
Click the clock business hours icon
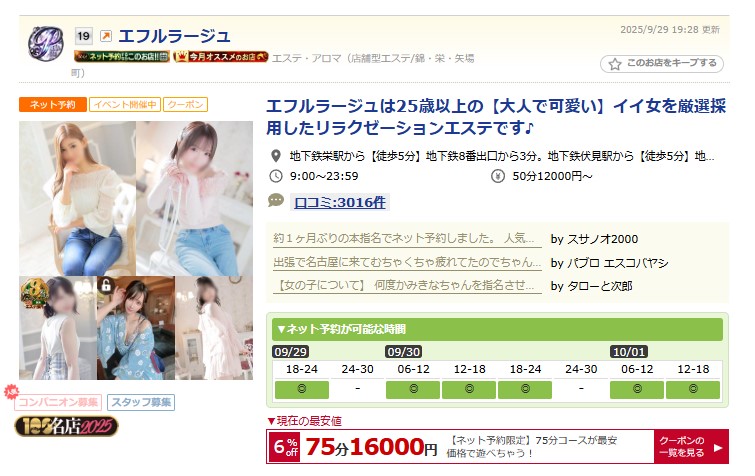tap(275, 176)
